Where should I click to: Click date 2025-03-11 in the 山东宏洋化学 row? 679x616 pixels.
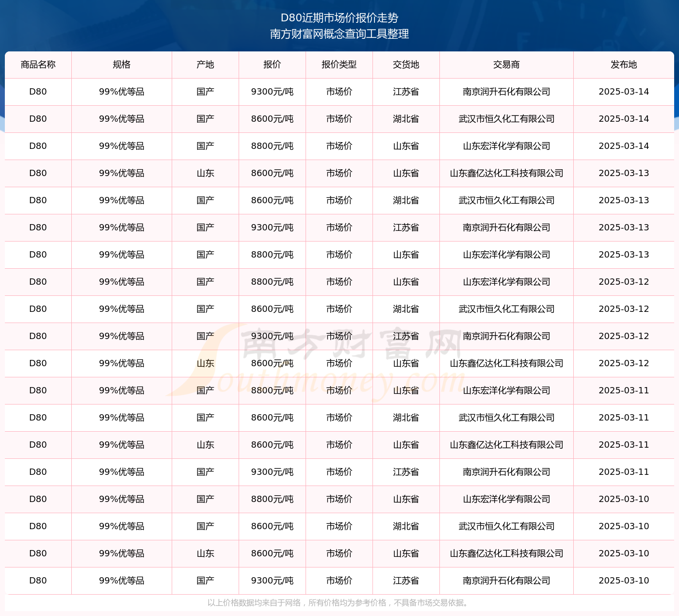[x=624, y=390]
